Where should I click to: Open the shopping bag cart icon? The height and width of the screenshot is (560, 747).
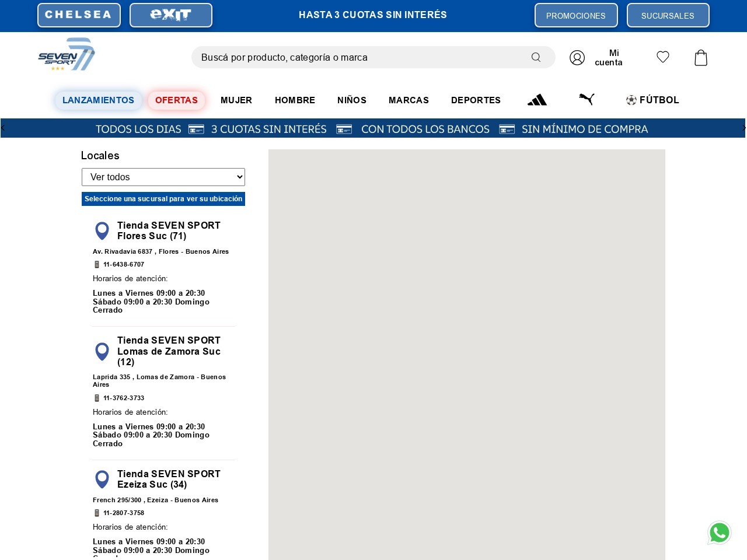click(701, 57)
